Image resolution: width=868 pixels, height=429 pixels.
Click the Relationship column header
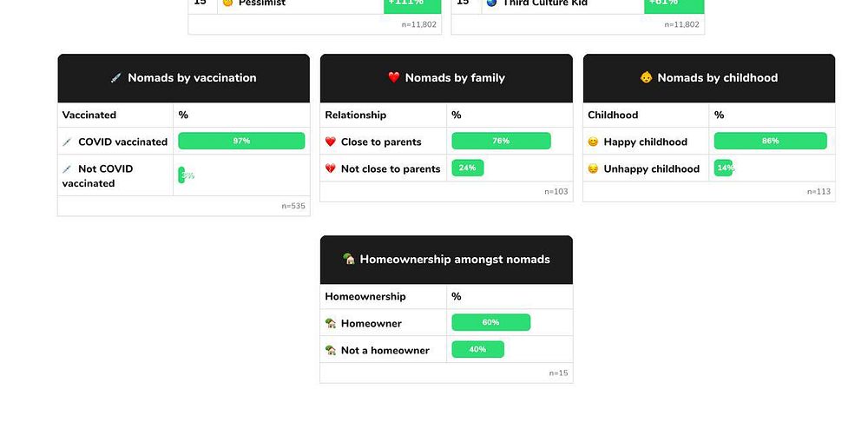355,115
